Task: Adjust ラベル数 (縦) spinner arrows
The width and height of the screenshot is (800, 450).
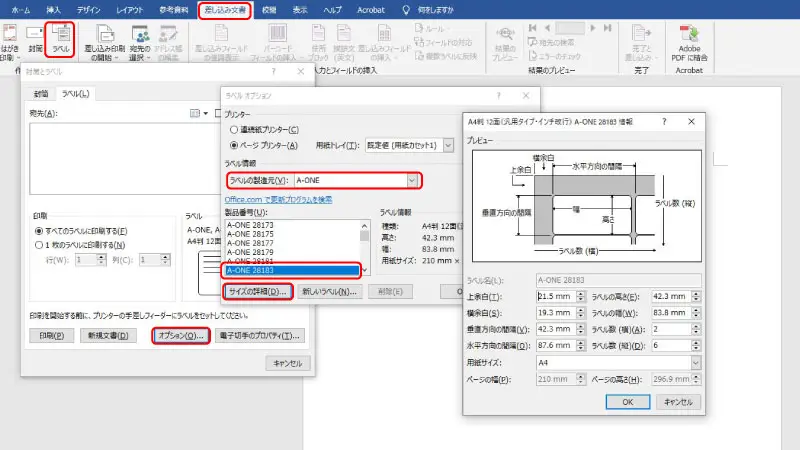Action: pos(696,345)
